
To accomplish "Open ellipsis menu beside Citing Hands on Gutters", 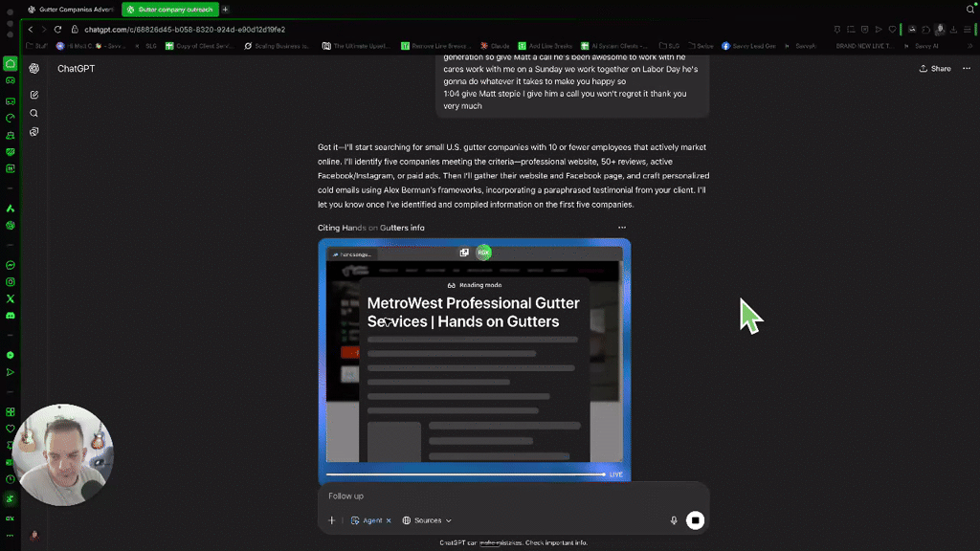I will click(x=621, y=228).
